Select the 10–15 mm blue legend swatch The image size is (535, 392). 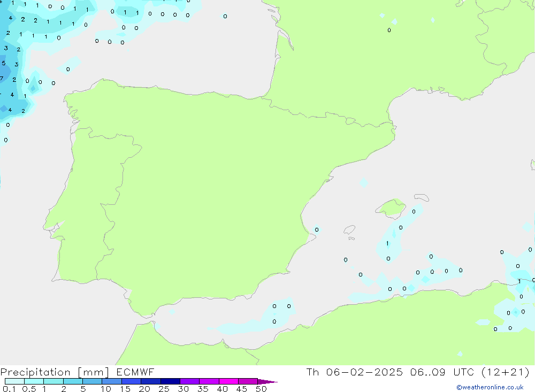(x=112, y=381)
